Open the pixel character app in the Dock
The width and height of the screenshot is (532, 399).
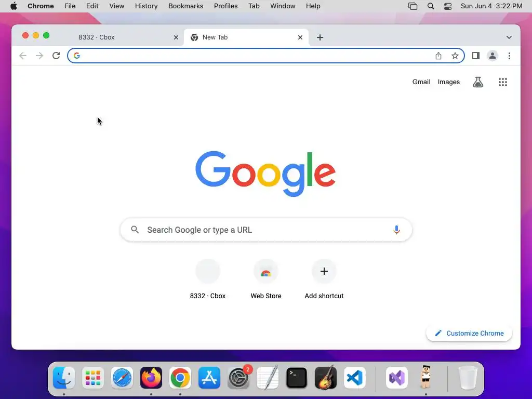point(426,377)
